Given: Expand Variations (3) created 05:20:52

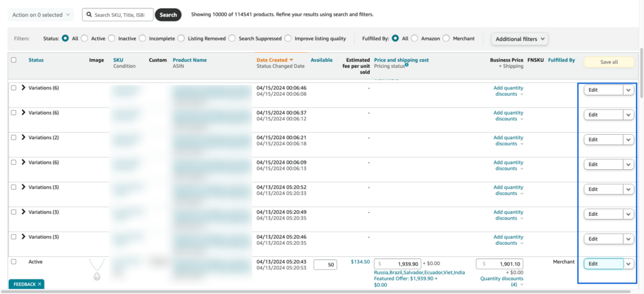Looking at the screenshot, I should tap(23, 187).
